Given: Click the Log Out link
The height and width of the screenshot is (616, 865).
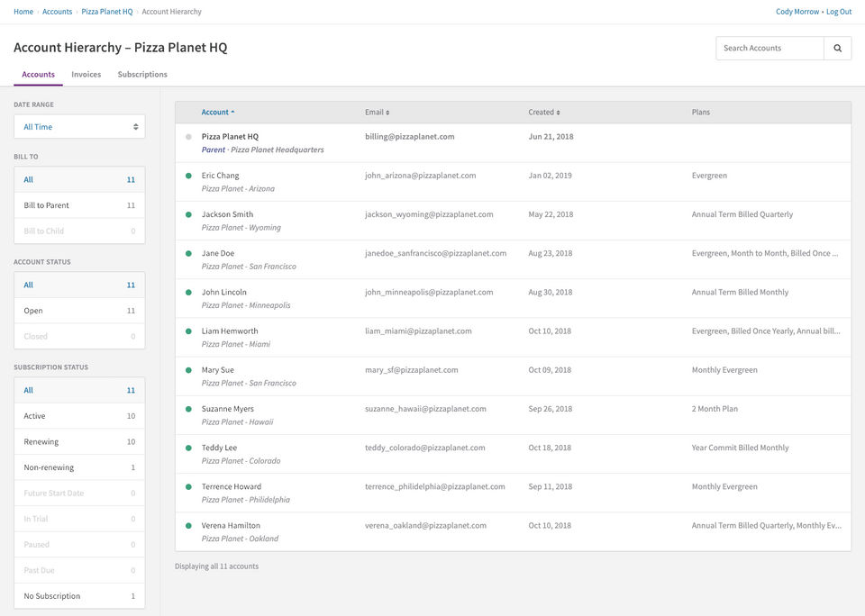Looking at the screenshot, I should [x=839, y=12].
